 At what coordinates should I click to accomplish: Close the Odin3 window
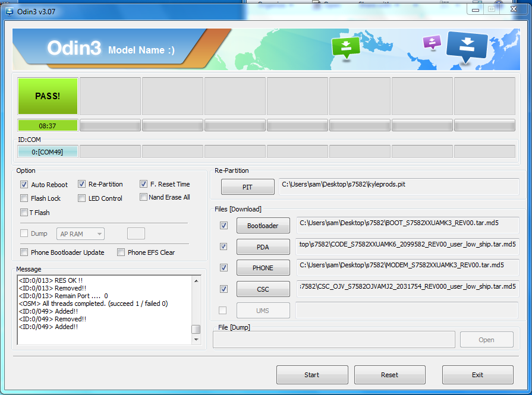click(x=514, y=10)
